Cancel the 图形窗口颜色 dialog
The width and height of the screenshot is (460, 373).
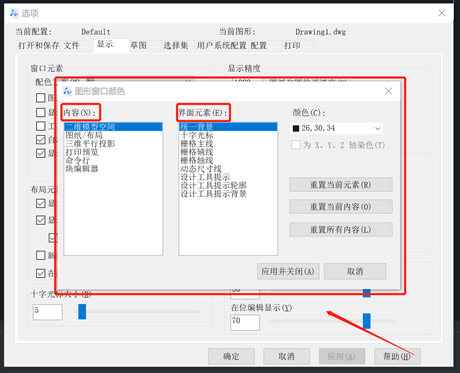click(x=355, y=271)
